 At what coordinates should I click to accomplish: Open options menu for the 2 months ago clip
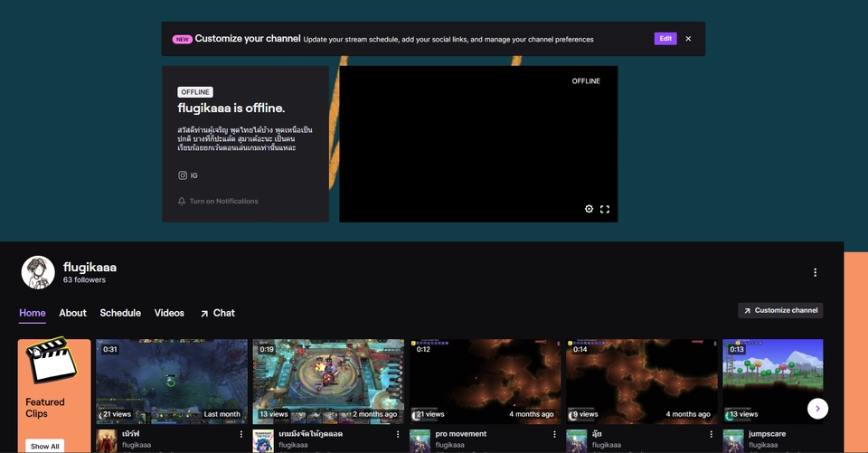tap(398, 434)
